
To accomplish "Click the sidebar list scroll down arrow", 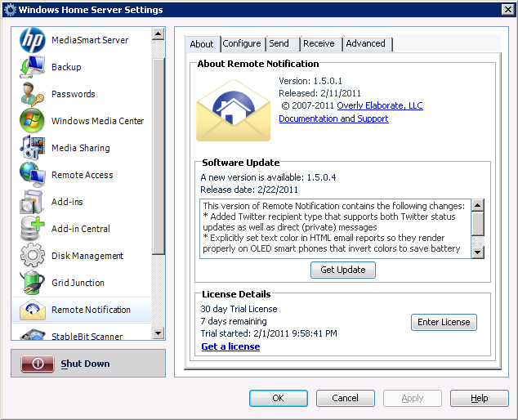I will 159,333.
